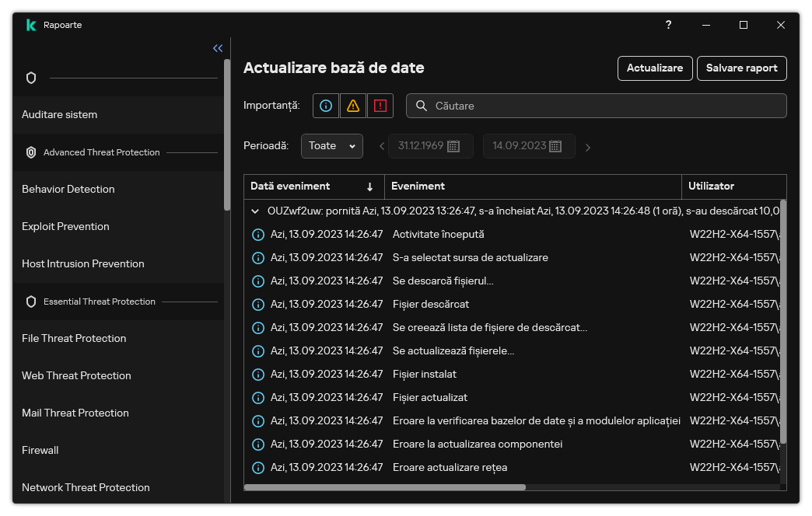Open calendar for start date 31.12.1969
Viewport: 812px width, 516px height.
tap(453, 146)
